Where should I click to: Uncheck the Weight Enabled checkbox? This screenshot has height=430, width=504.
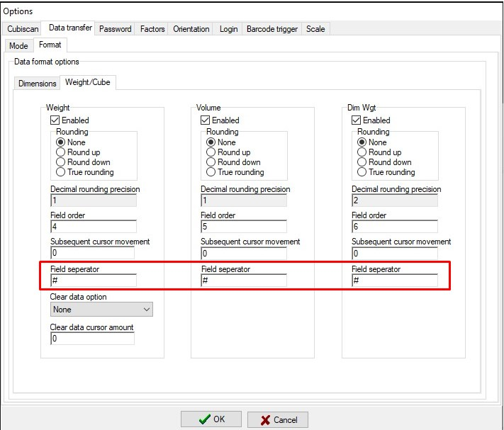55,120
